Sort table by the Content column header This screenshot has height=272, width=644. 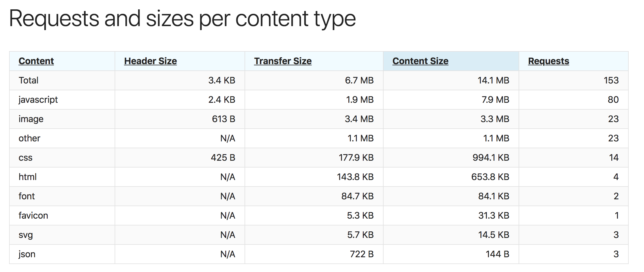pos(36,61)
